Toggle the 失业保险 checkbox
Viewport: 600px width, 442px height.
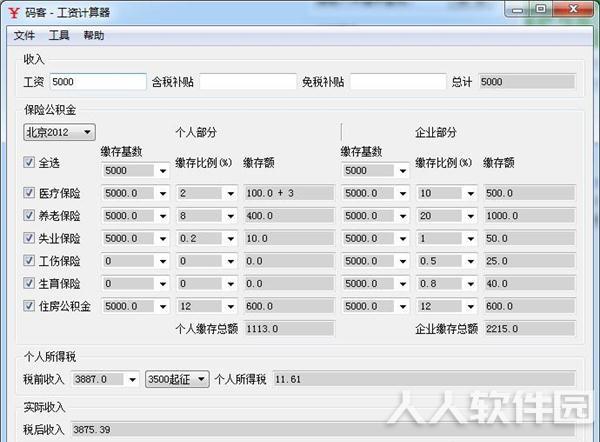pos(29,238)
